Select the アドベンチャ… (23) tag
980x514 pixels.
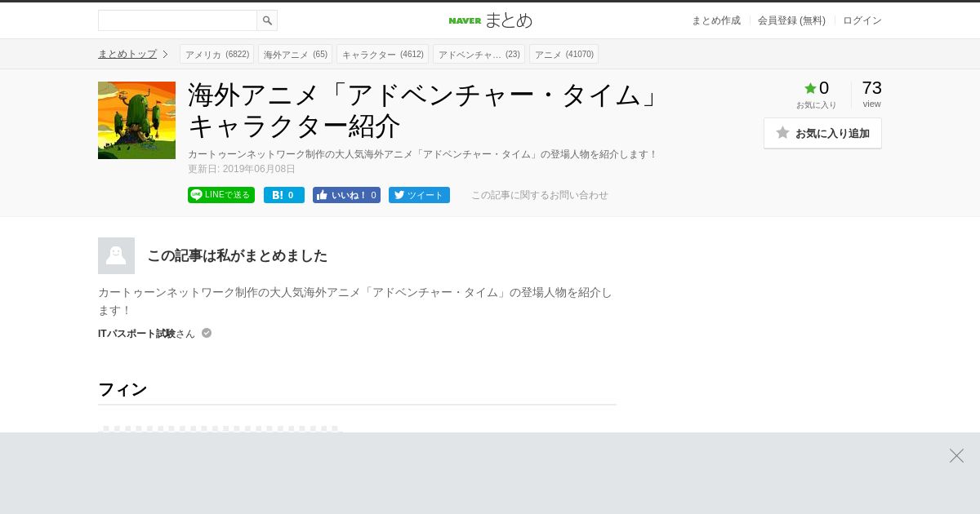(479, 54)
